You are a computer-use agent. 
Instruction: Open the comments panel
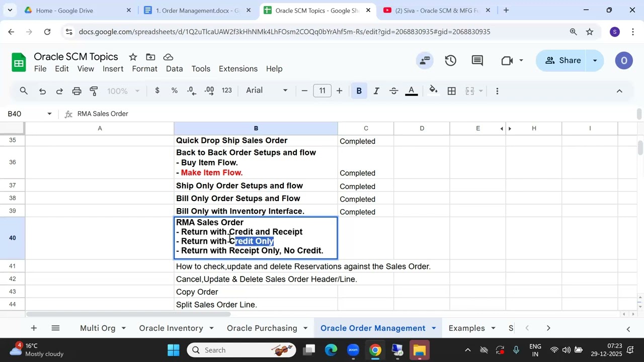point(477,60)
